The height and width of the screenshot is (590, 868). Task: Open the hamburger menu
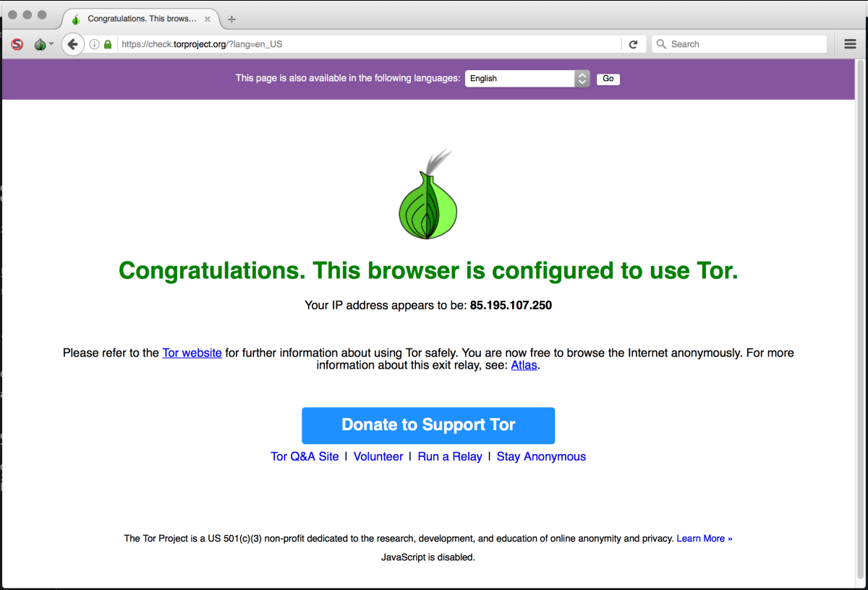click(850, 44)
